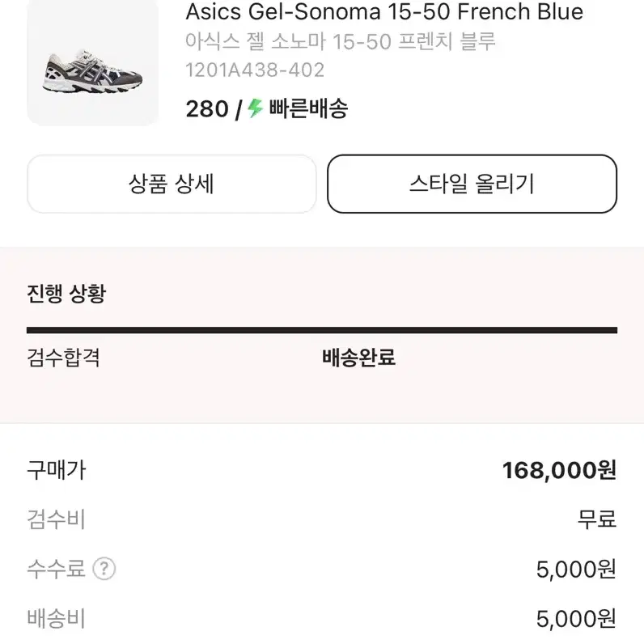Tap the 상품 상세 button
644x644 pixels.
pyautogui.click(x=172, y=184)
